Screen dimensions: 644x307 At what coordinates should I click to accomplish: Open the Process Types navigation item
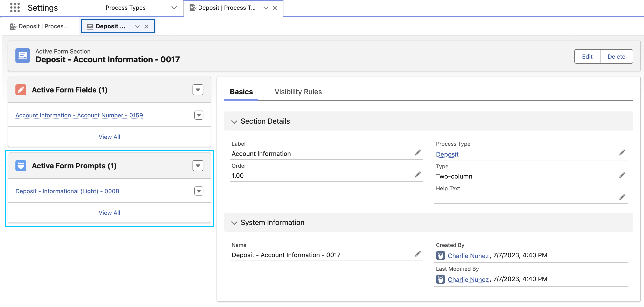pyautogui.click(x=125, y=8)
